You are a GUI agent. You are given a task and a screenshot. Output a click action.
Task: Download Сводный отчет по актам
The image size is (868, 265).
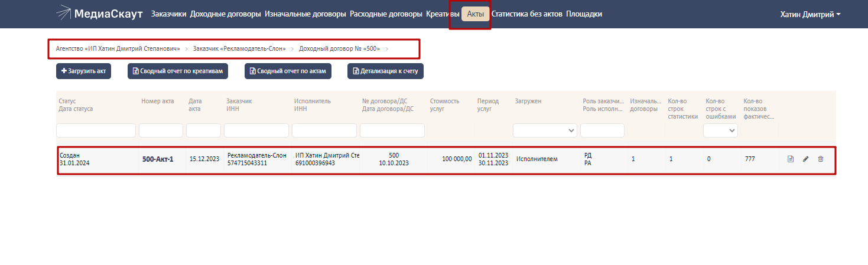tap(288, 71)
